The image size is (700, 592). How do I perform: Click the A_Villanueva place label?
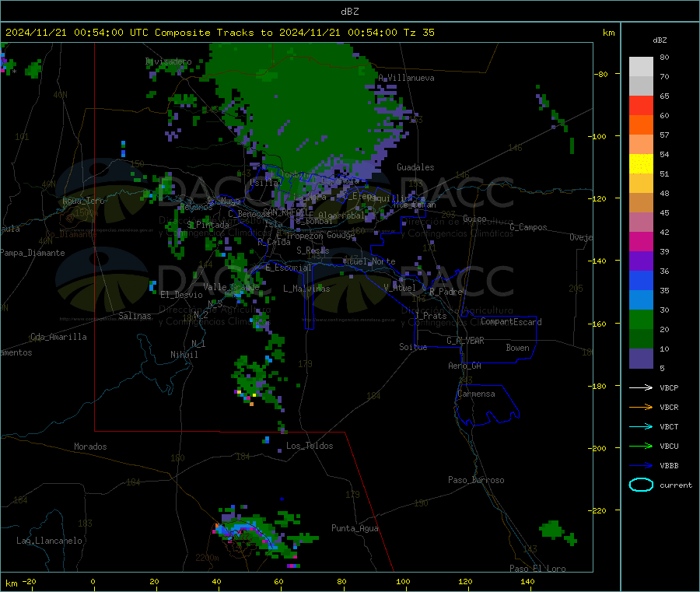pyautogui.click(x=406, y=78)
